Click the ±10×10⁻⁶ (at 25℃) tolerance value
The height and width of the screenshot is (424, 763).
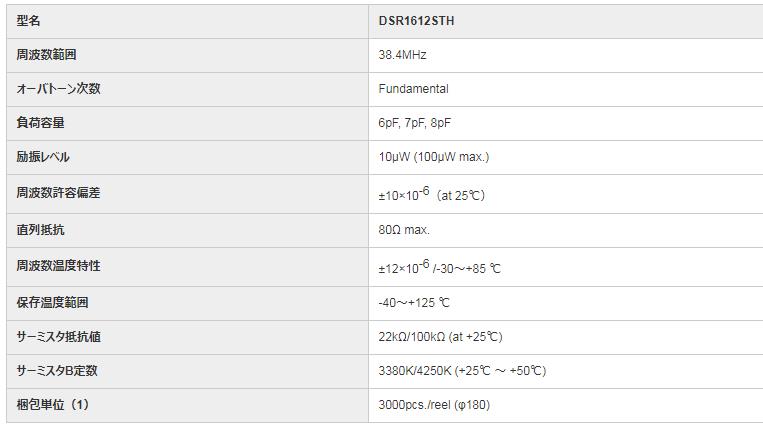coord(431,194)
